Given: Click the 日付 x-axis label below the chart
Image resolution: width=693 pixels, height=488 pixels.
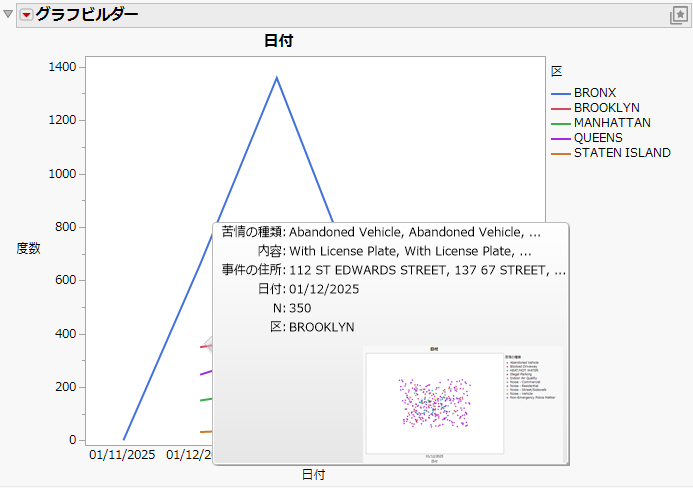Looking at the screenshot, I should pos(313,475).
